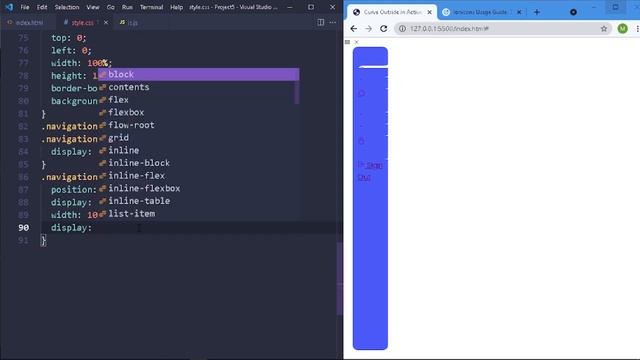This screenshot has width=640, height=360.
Task: Click the first circular icon in navigation
Action: pyautogui.click(x=361, y=93)
